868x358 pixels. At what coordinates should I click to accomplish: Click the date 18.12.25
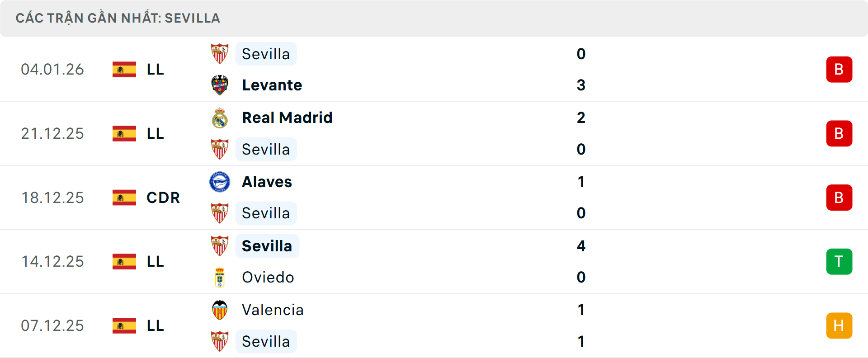pos(52,198)
